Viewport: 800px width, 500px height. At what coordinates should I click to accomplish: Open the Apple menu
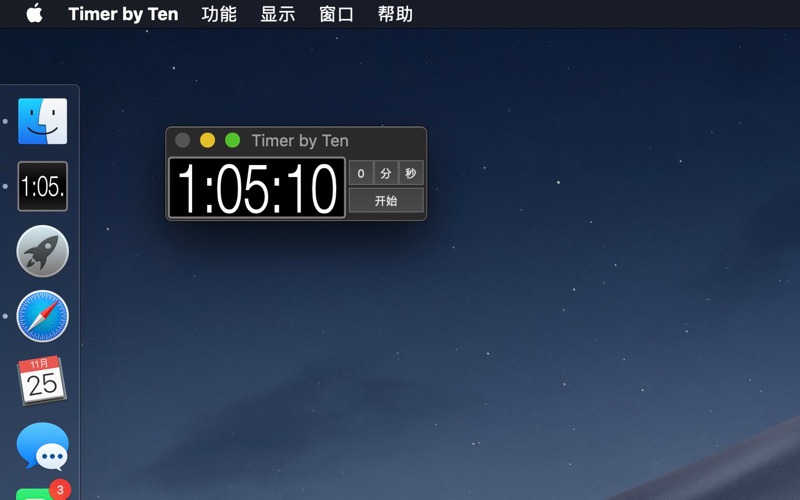click(34, 13)
